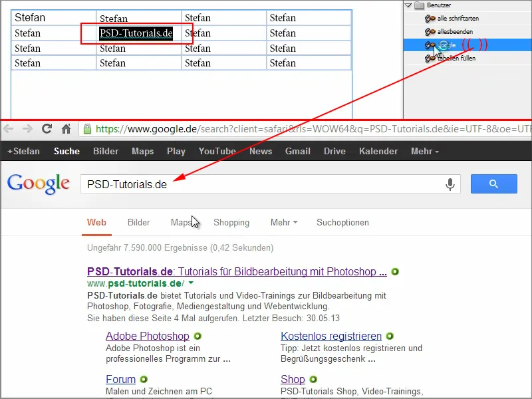The height and width of the screenshot is (399, 532).
Task: Open the script icon beside tabellen füllen
Action: click(x=430, y=59)
